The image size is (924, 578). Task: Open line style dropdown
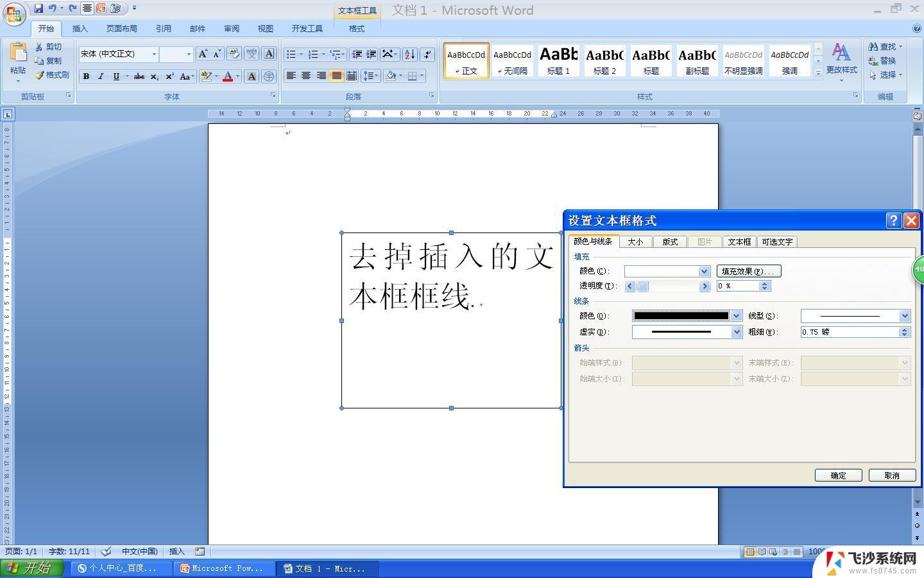(x=905, y=315)
